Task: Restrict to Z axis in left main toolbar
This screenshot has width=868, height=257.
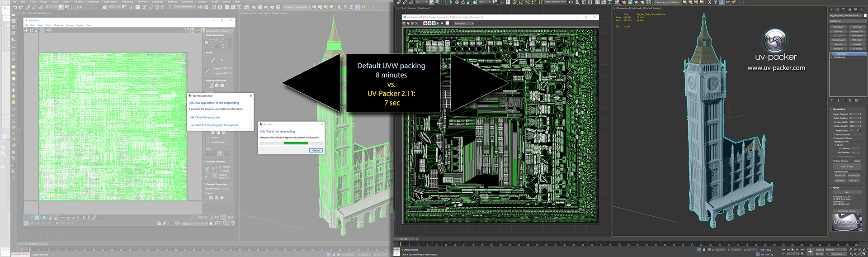Action: click(x=351, y=7)
